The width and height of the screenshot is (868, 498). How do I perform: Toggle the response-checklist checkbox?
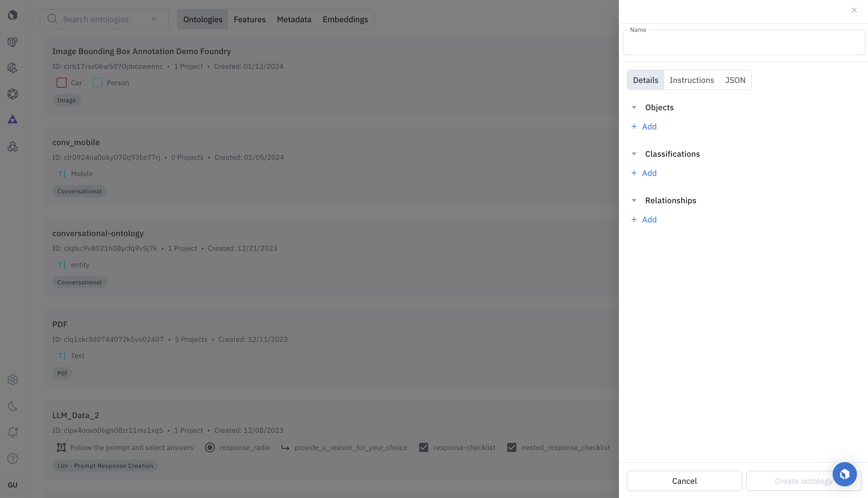[424, 447]
